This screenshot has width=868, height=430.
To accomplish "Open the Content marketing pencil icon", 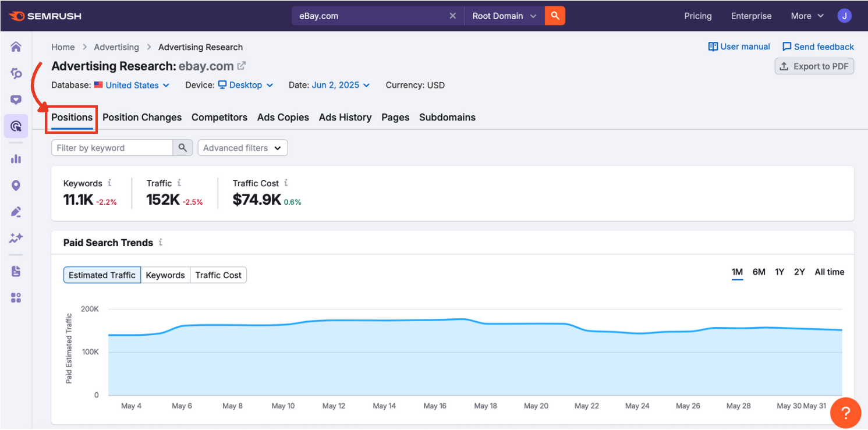I will point(15,211).
